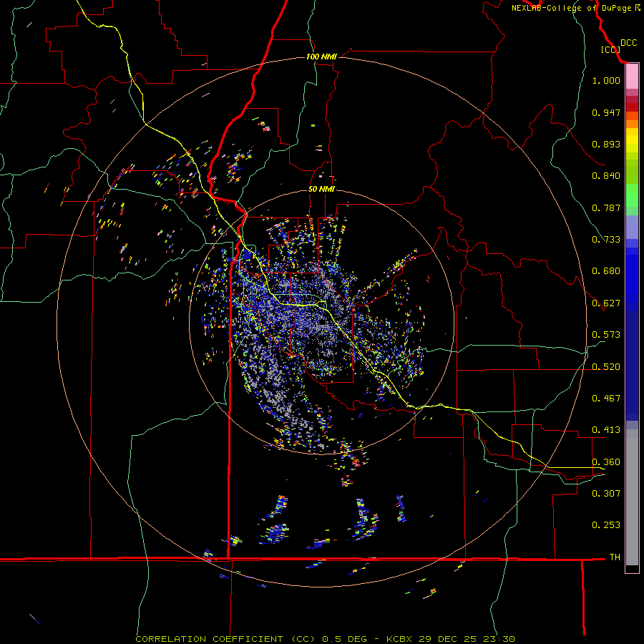
Task: Click the 0.680 legend value
Action: (606, 271)
